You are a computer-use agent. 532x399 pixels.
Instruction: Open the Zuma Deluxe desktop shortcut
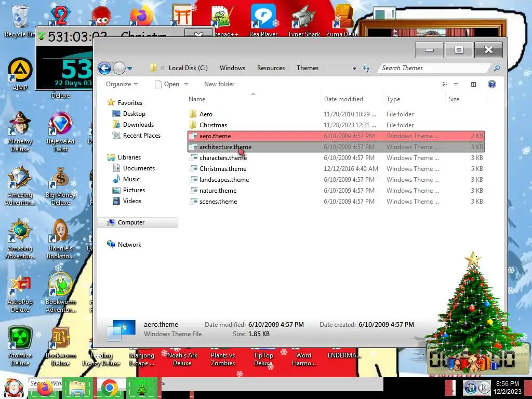(343, 20)
